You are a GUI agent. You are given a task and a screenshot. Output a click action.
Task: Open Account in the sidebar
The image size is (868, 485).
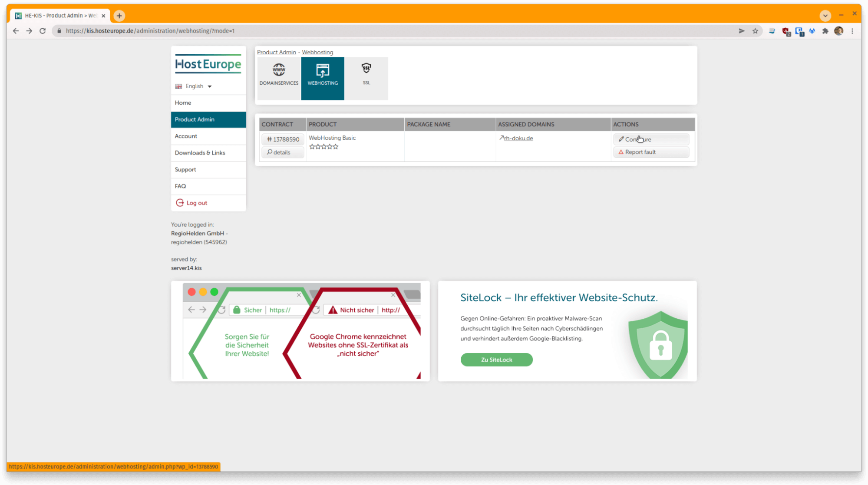(208, 136)
